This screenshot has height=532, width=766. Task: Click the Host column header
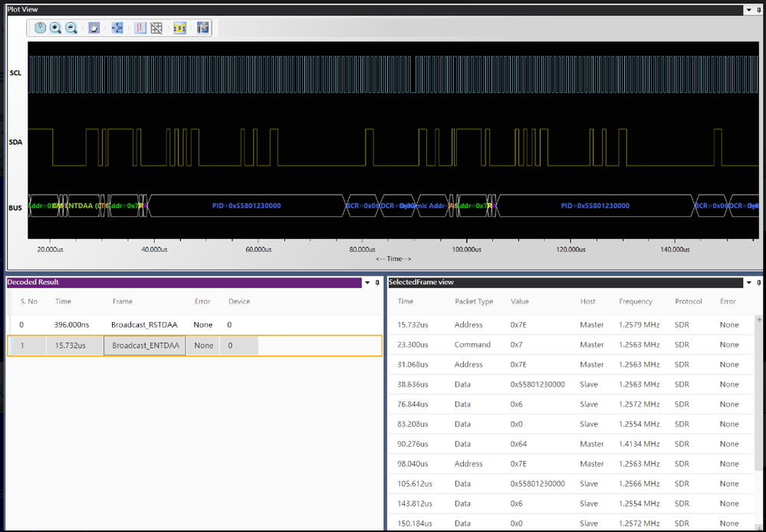587,301
